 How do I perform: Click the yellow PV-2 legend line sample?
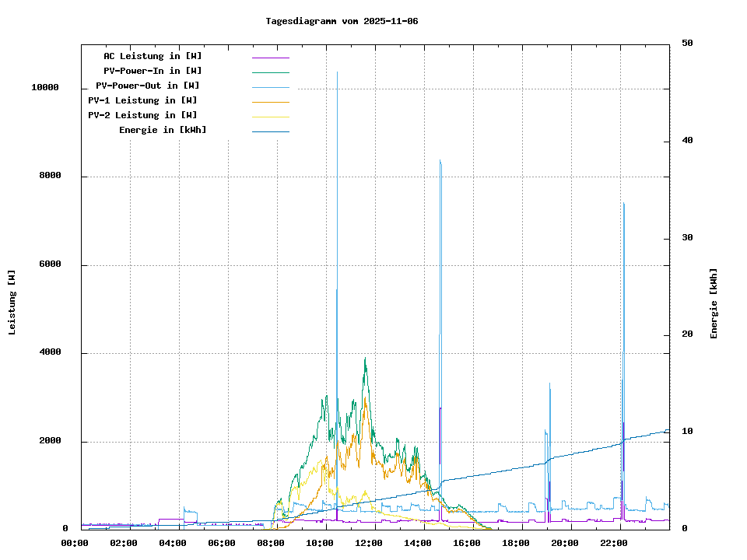coord(270,116)
